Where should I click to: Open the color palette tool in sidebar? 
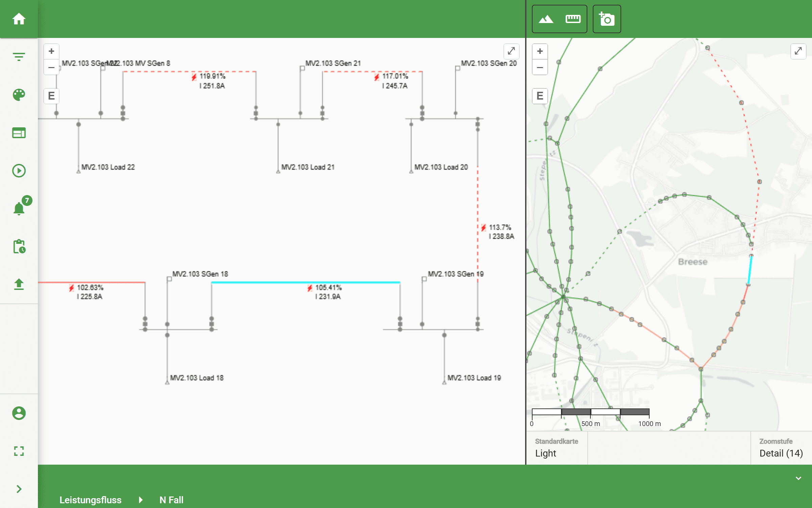pyautogui.click(x=19, y=95)
